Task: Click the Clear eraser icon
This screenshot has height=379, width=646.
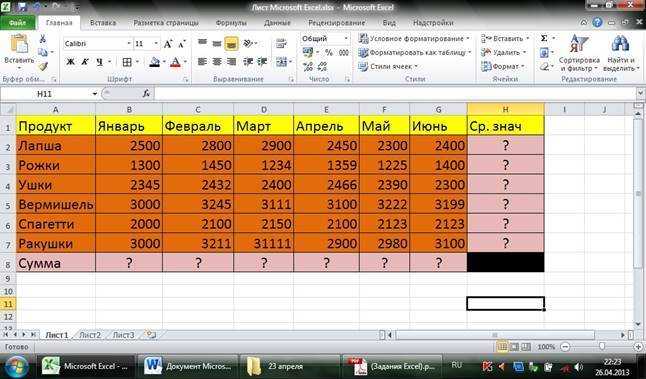Action: pyautogui.click(x=544, y=66)
